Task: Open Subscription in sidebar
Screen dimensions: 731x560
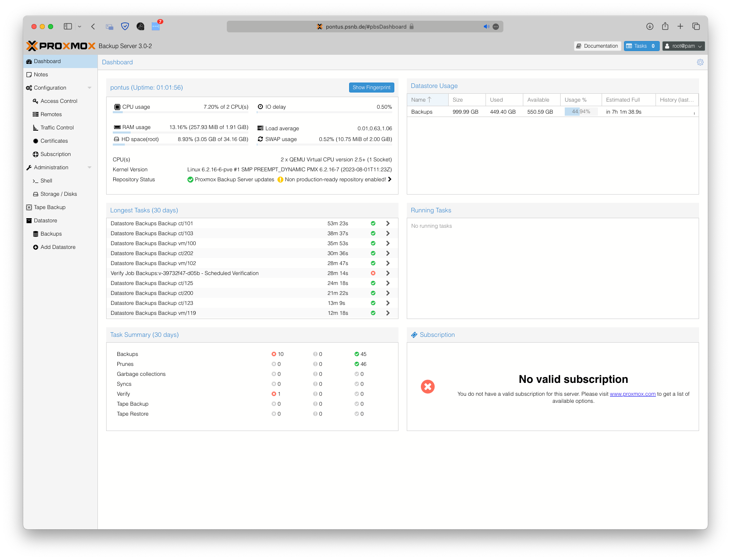Action: 61,154
